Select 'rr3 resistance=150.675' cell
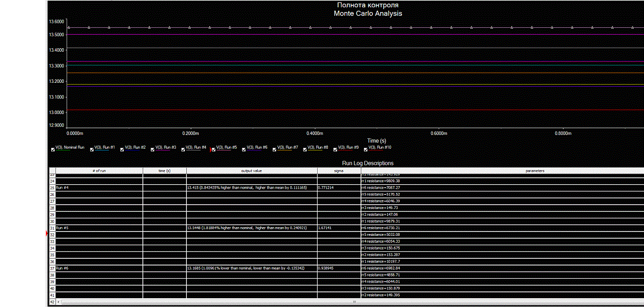 click(x=503, y=248)
